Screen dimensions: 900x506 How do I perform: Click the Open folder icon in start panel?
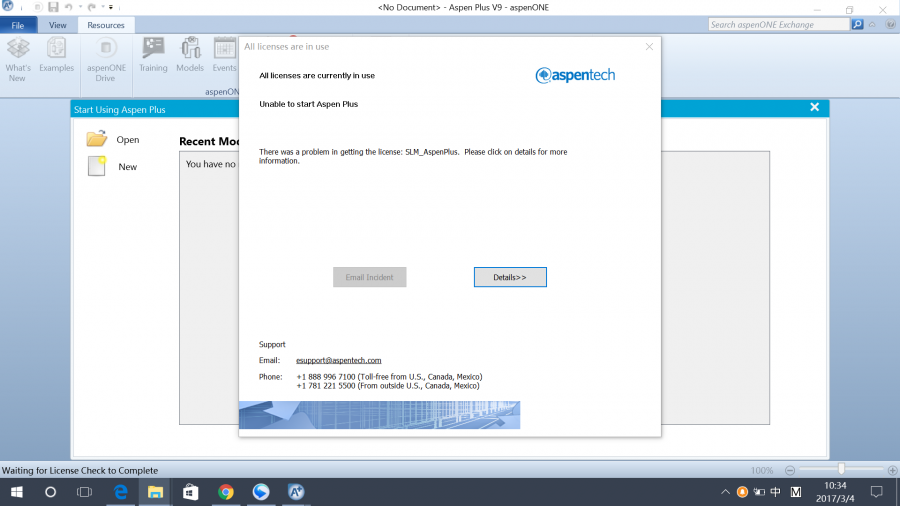point(96,138)
